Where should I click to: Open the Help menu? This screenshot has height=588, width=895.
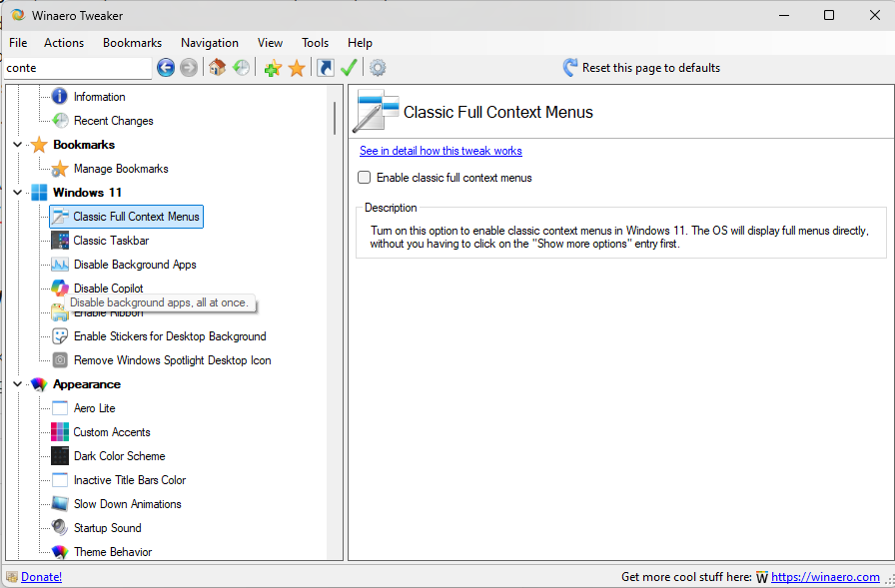(360, 43)
